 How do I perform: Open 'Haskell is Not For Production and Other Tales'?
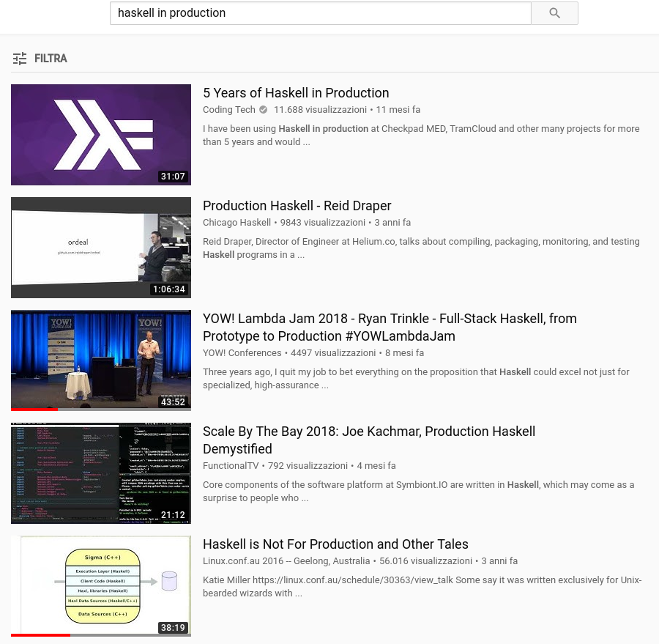click(x=335, y=544)
